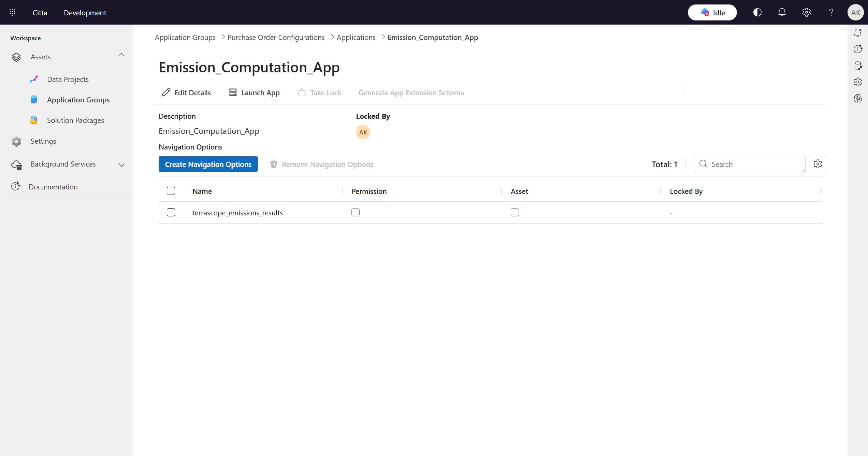Click the Edit Details pencil icon

point(166,92)
